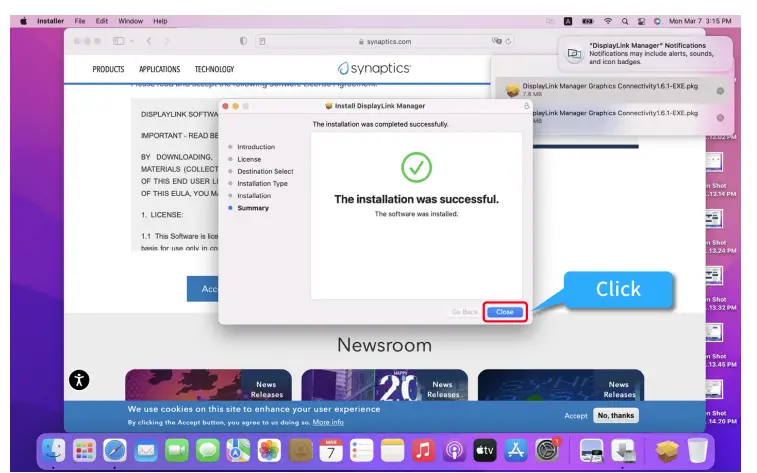Open Podcasts from the Dock
Image resolution: width=757 pixels, height=473 pixels.
tap(454, 451)
